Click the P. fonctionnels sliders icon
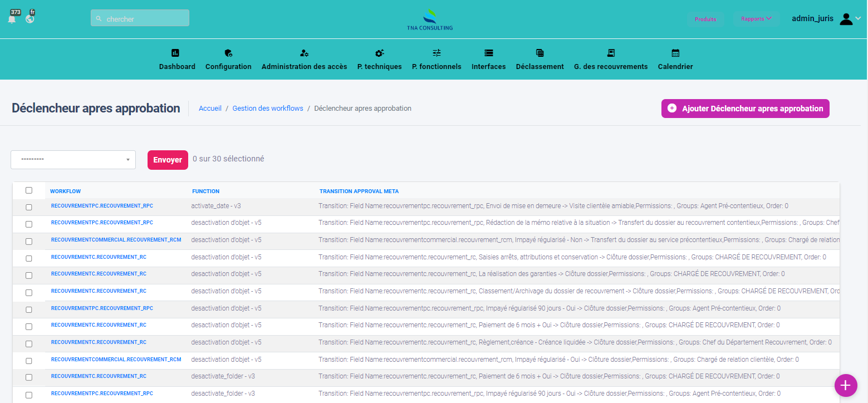The height and width of the screenshot is (403, 868). [437, 53]
